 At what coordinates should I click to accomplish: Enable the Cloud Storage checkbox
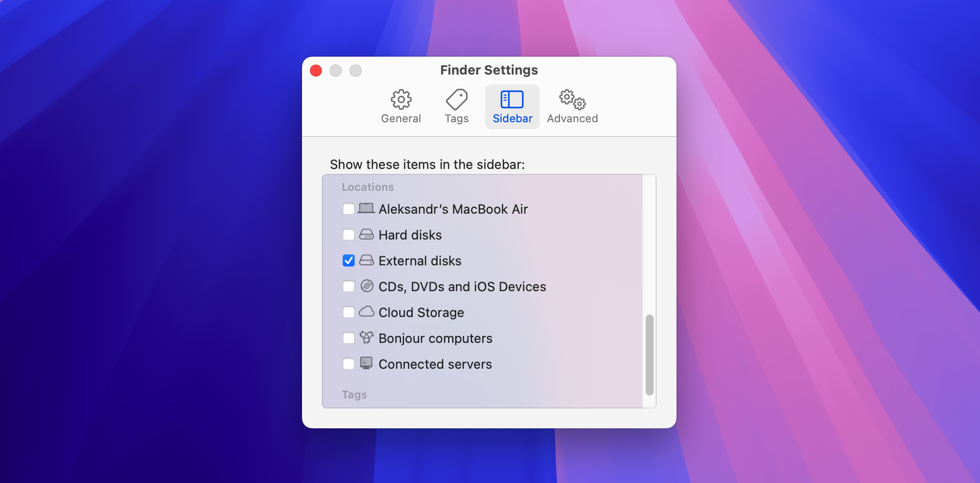[349, 312]
